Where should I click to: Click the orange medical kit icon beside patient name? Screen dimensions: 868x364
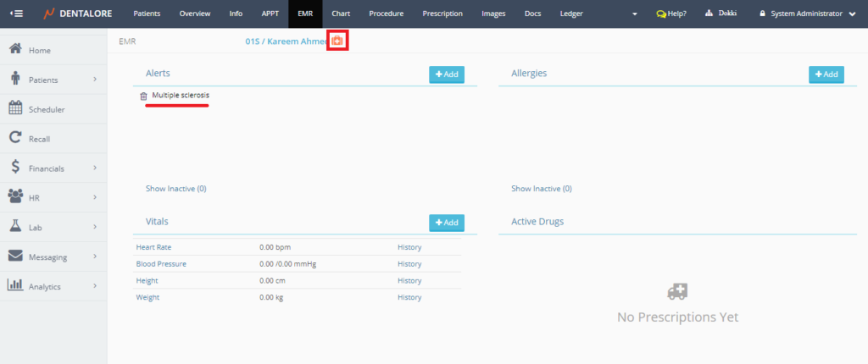click(x=338, y=41)
